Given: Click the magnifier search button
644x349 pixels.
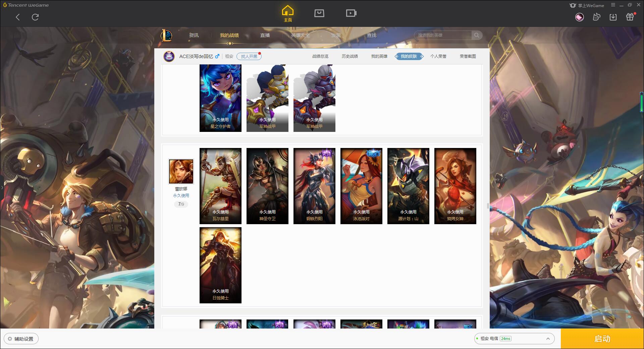Looking at the screenshot, I should [x=477, y=35].
